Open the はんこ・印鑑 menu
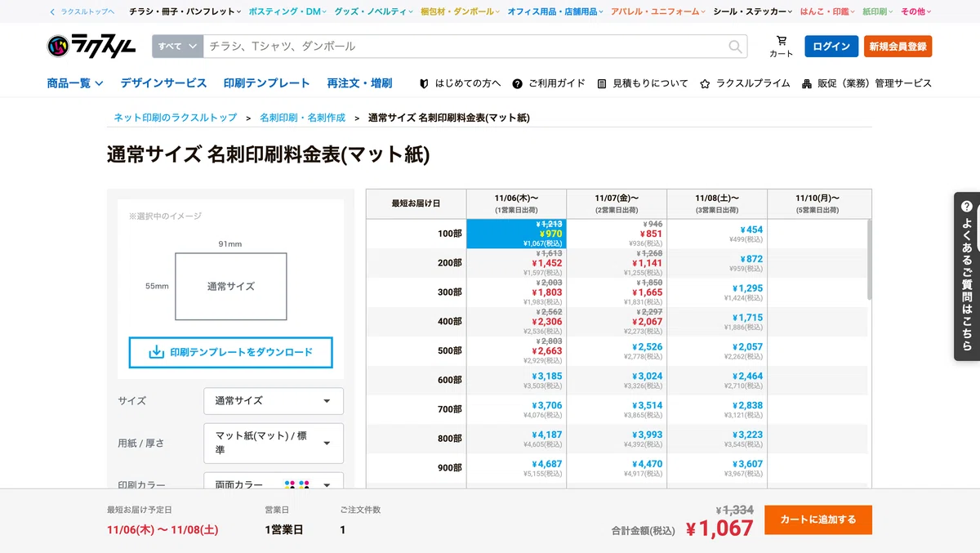This screenshot has width=980, height=553. tap(828, 11)
